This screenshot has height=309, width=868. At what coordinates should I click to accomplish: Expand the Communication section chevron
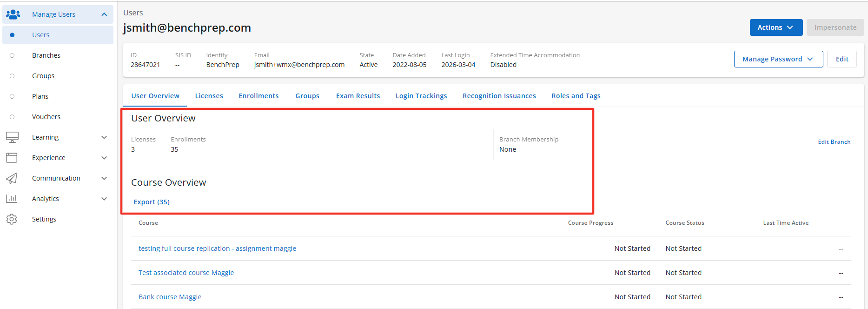point(104,178)
